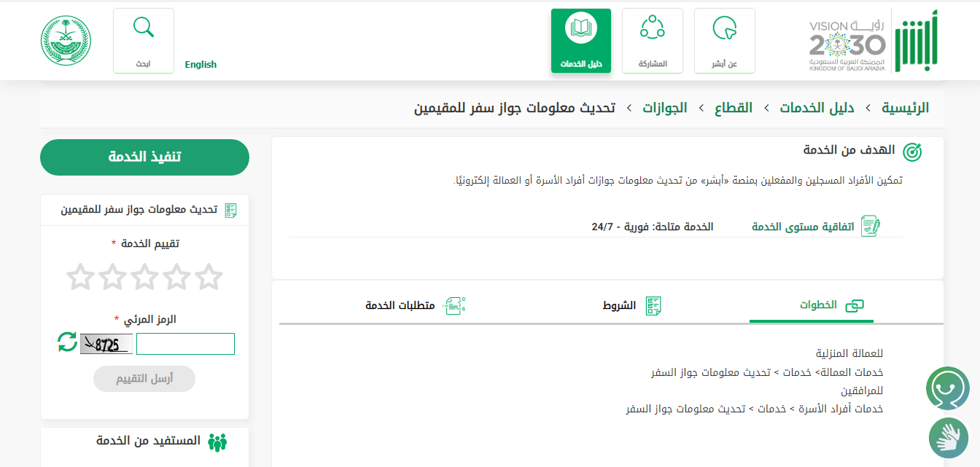Switch to the Service Requirements (متطلبات الخدمة) tab
Viewport: 980px width, 467px height.
tap(415, 306)
